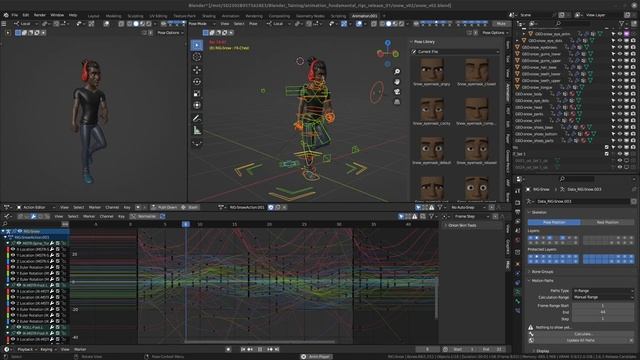
Task: Switch perspective/orthographic via grid gizmo
Action: tap(397, 102)
